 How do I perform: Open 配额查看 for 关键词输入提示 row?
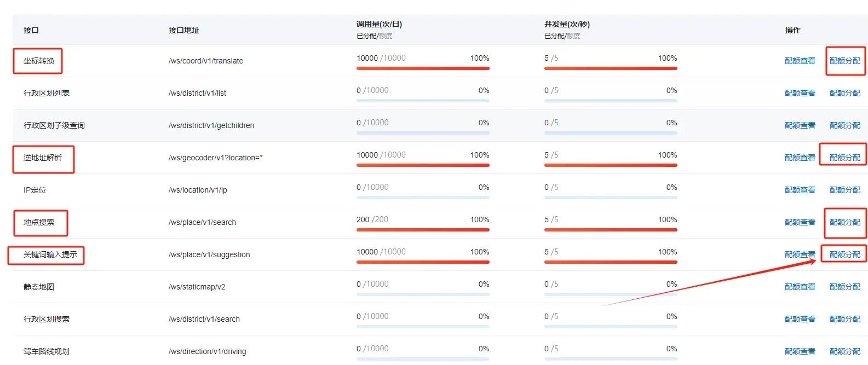(x=800, y=254)
